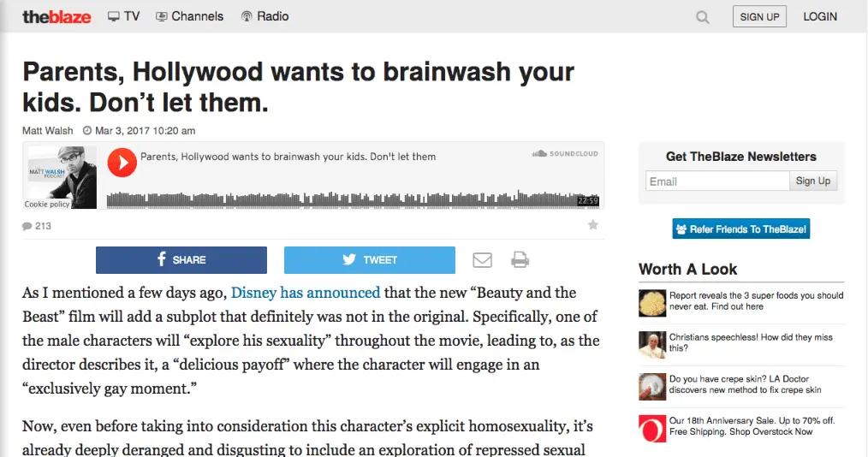View the 213 comments
Image resolution: width=868 pixels, height=457 pixels.
tap(37, 226)
